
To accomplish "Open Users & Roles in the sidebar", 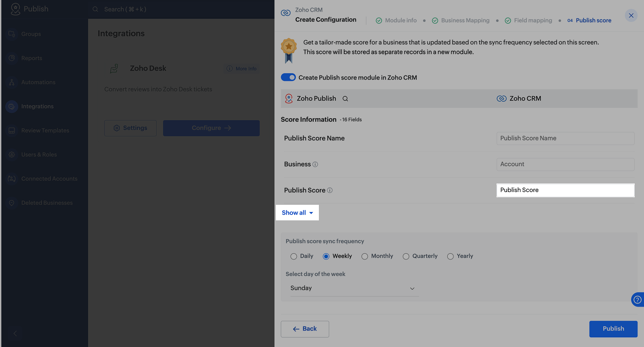I will click(39, 155).
